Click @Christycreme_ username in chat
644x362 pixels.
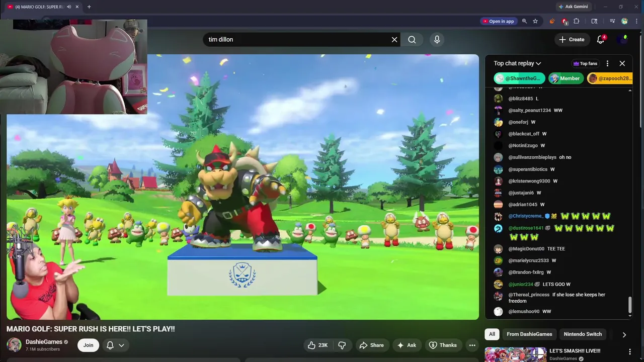(526, 216)
